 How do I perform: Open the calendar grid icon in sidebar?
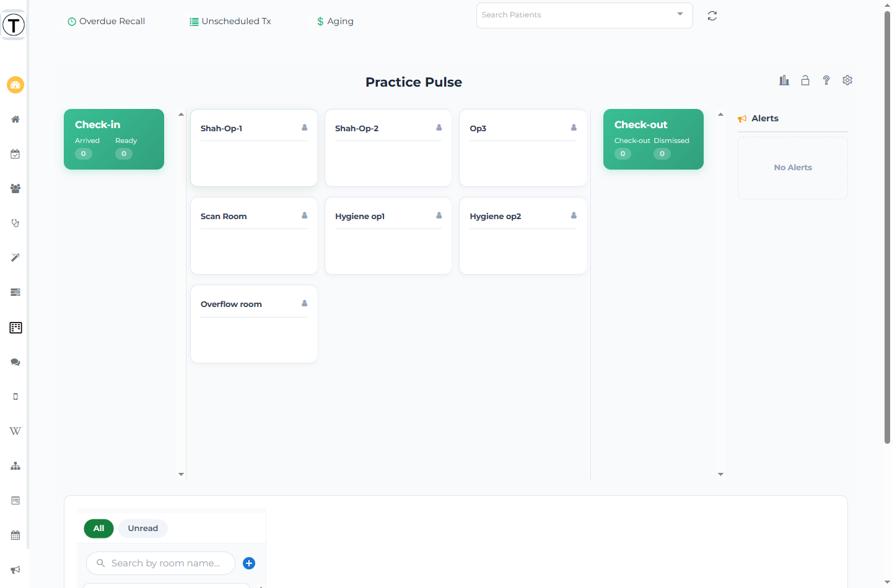pos(15,535)
